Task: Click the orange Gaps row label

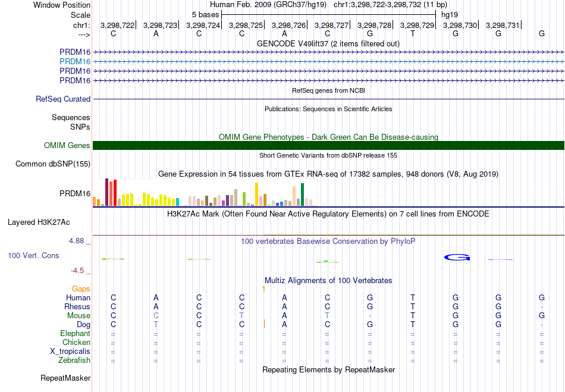Action: tap(81, 288)
